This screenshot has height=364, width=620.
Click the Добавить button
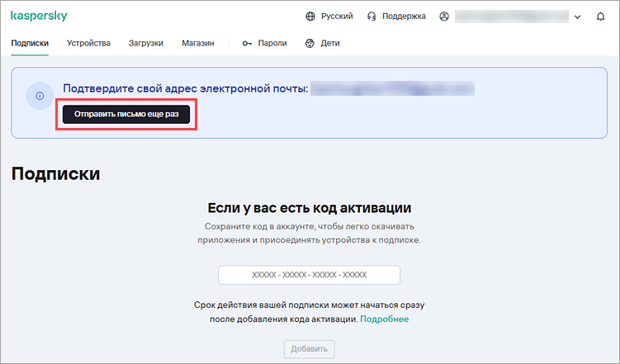[x=310, y=349]
